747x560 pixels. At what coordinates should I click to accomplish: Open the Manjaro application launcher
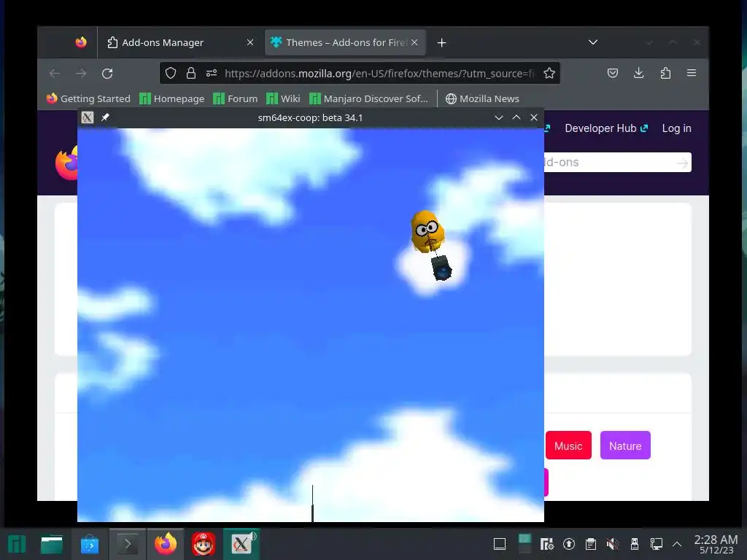17,544
